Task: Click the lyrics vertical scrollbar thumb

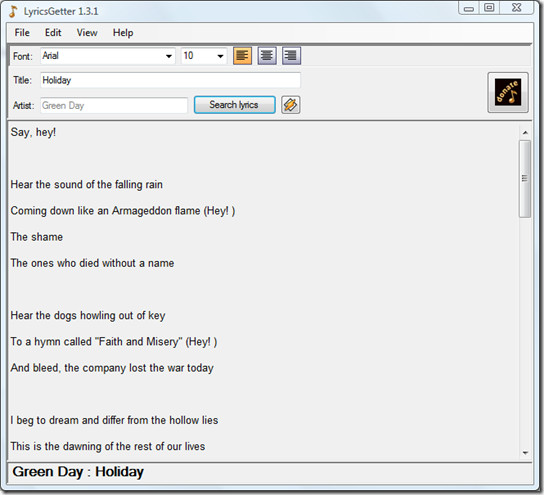Action: (525, 179)
